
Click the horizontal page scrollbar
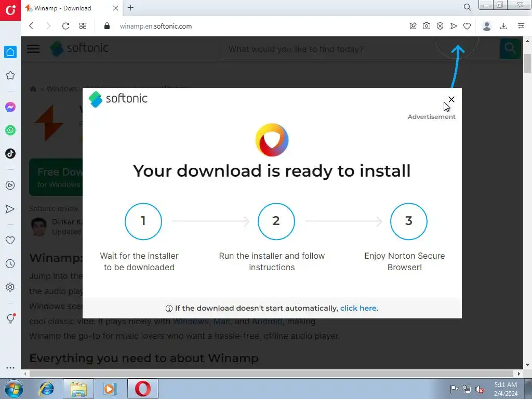(x=271, y=374)
